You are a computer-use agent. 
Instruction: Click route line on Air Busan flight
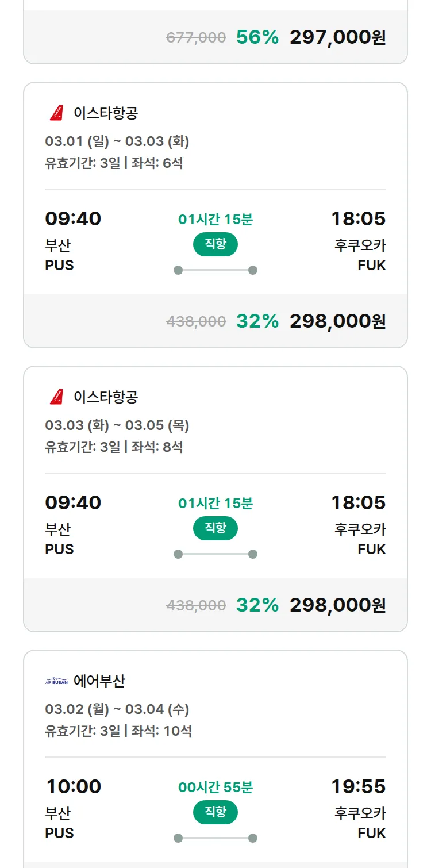[215, 838]
